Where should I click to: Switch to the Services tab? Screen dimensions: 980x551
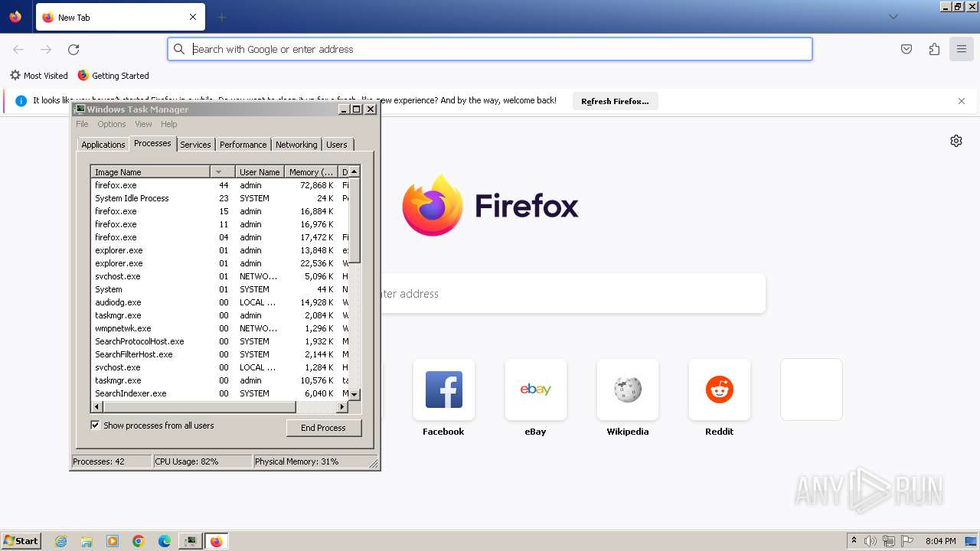(x=195, y=145)
